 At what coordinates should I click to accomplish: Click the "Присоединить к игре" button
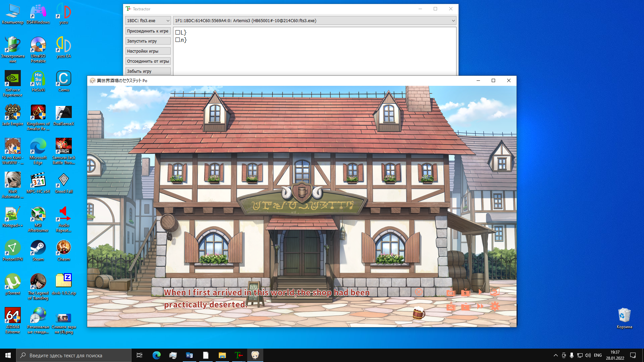click(x=148, y=31)
